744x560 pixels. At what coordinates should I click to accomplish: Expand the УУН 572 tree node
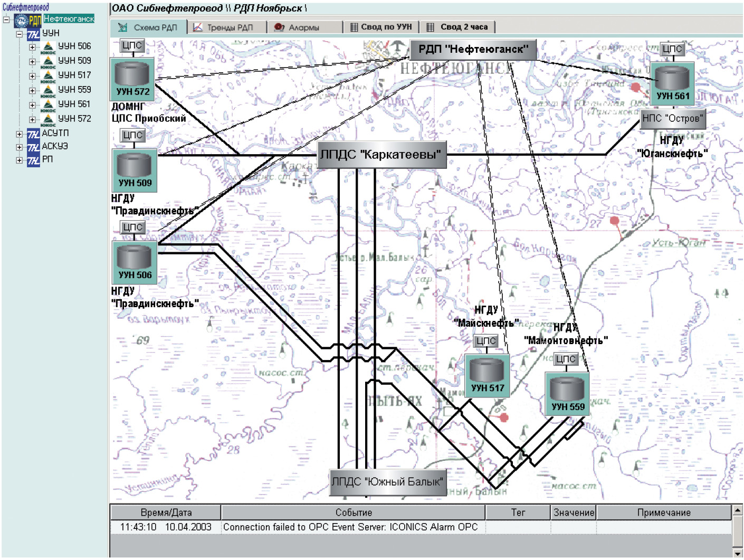(32, 120)
